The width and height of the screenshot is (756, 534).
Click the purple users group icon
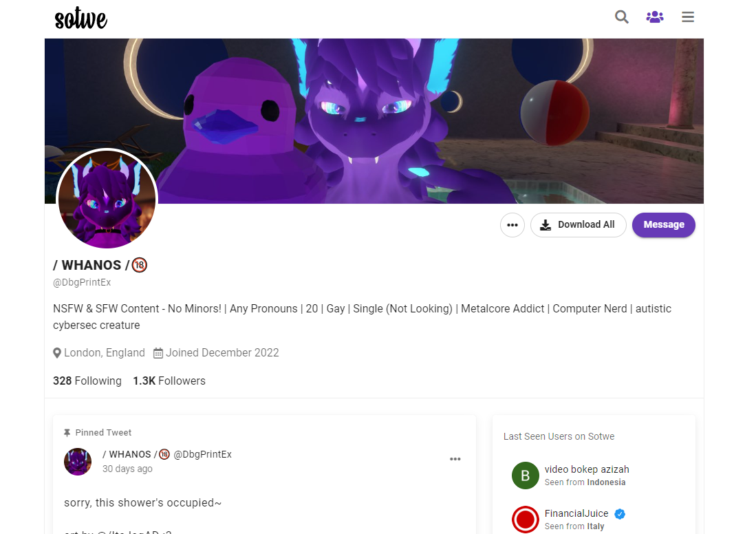(x=655, y=17)
